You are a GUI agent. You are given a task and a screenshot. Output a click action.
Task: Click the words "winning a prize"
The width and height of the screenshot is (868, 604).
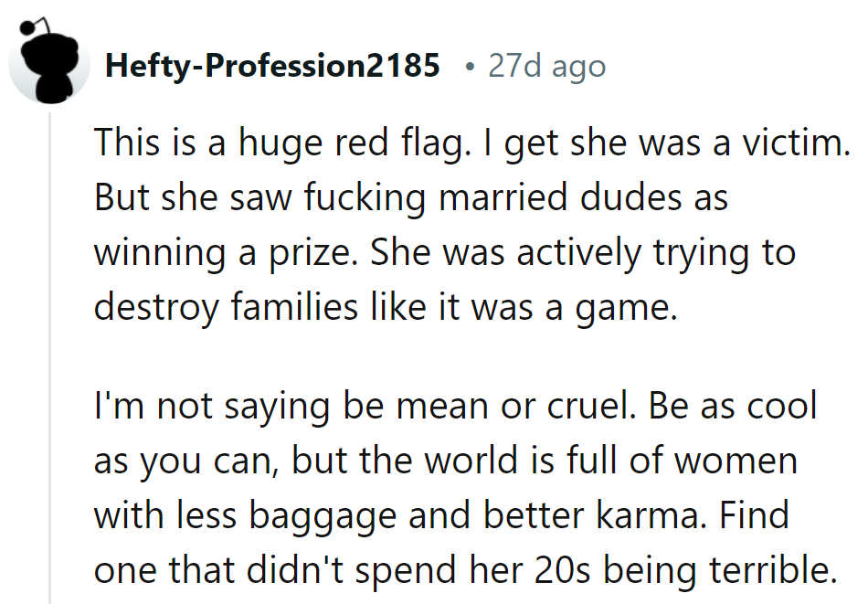pyautogui.click(x=227, y=252)
